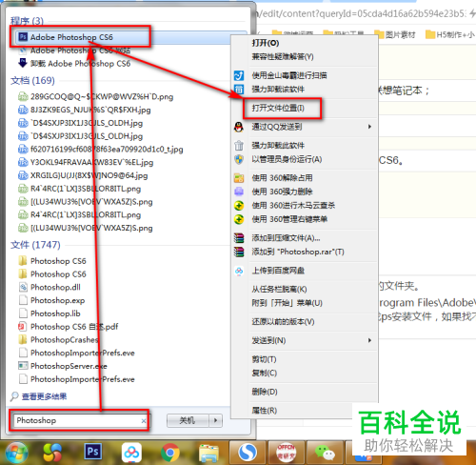Open Photoshop.exp file result
Screen dimensions: 476x465
pos(57,300)
